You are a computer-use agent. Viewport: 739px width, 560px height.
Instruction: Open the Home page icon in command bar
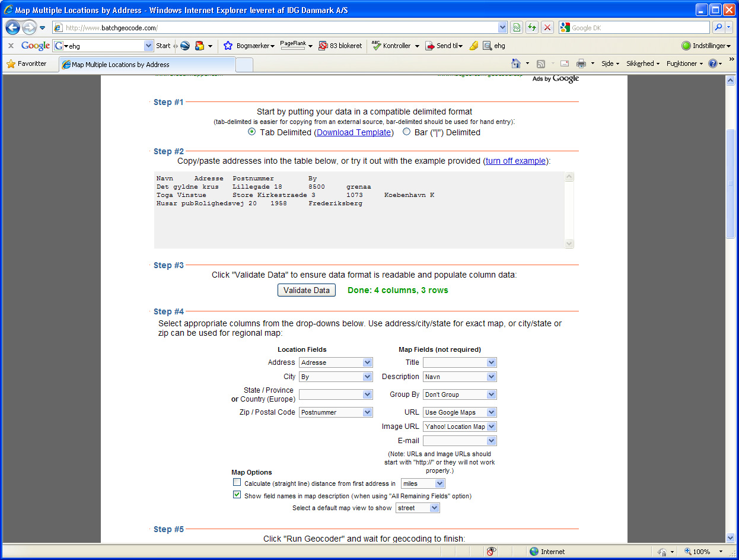click(516, 63)
